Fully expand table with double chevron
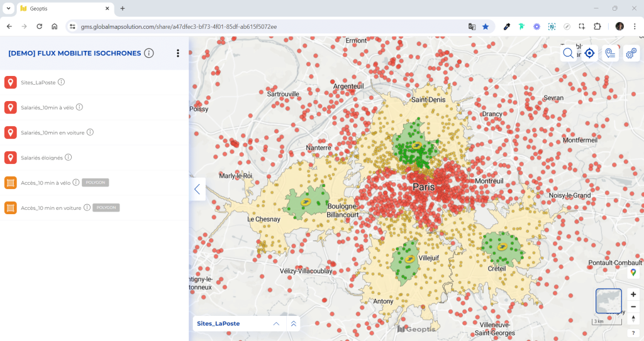The height and width of the screenshot is (341, 644). pyautogui.click(x=293, y=323)
